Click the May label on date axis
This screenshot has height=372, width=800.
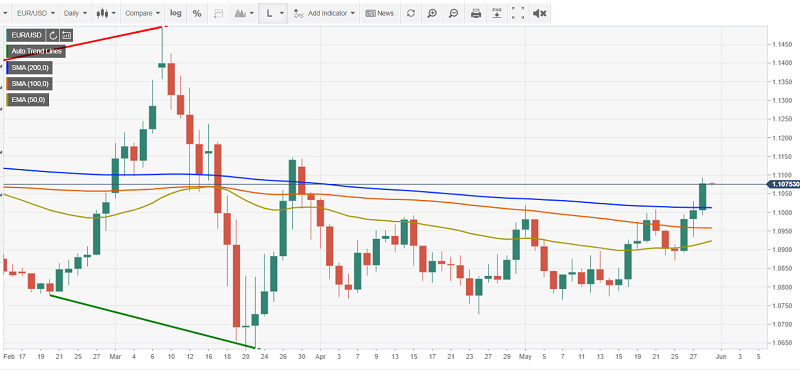click(x=526, y=357)
